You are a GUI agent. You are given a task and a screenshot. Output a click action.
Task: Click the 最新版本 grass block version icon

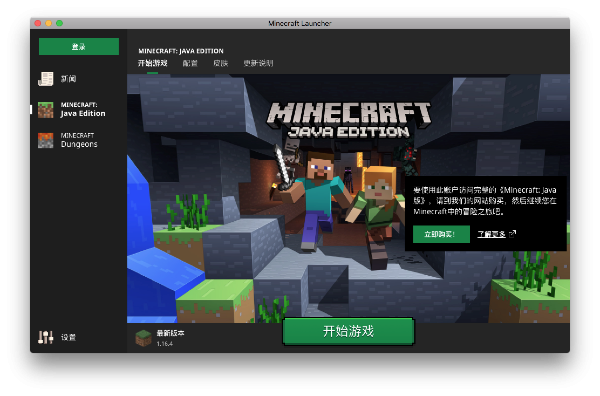click(x=143, y=338)
